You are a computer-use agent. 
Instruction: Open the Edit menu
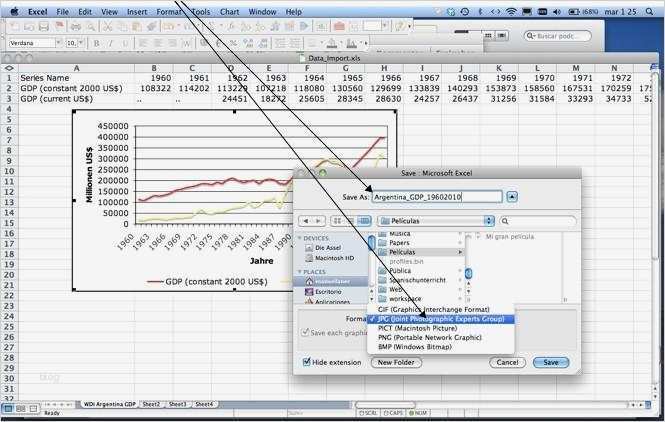click(85, 12)
